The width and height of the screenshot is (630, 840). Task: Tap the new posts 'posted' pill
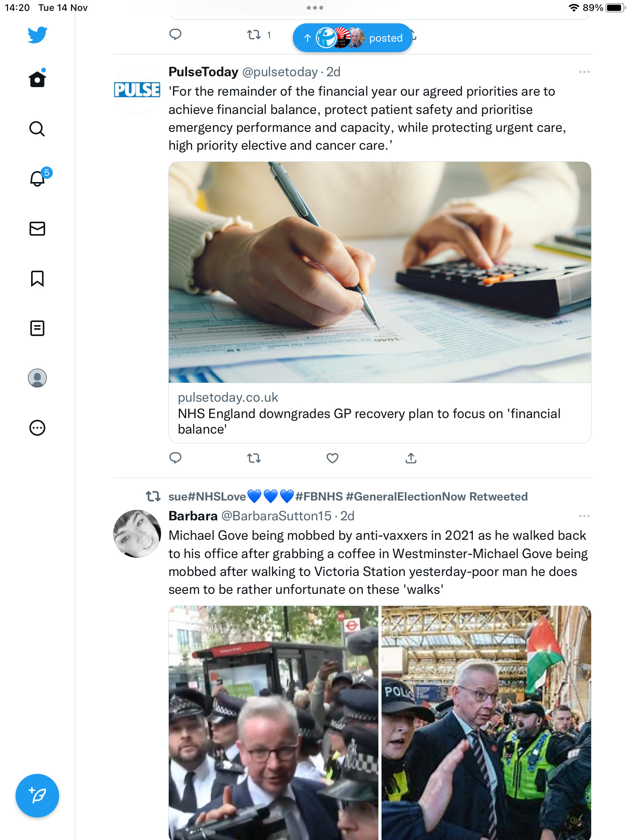coord(352,38)
